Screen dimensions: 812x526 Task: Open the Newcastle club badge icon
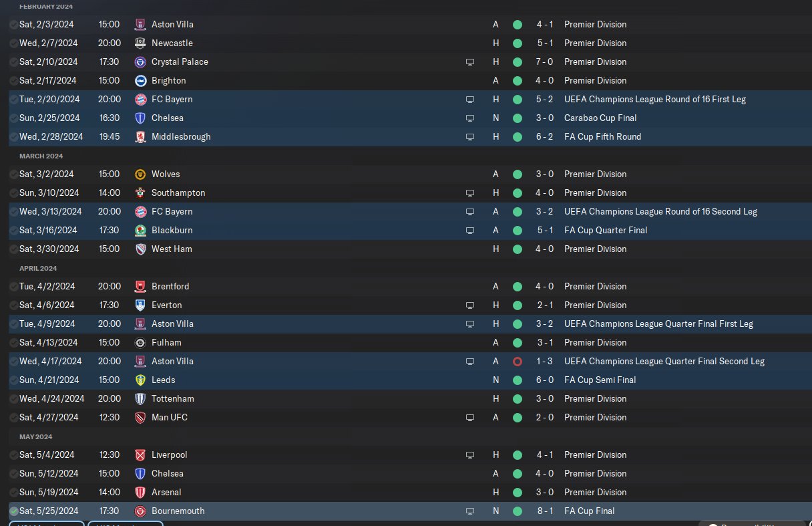[140, 43]
